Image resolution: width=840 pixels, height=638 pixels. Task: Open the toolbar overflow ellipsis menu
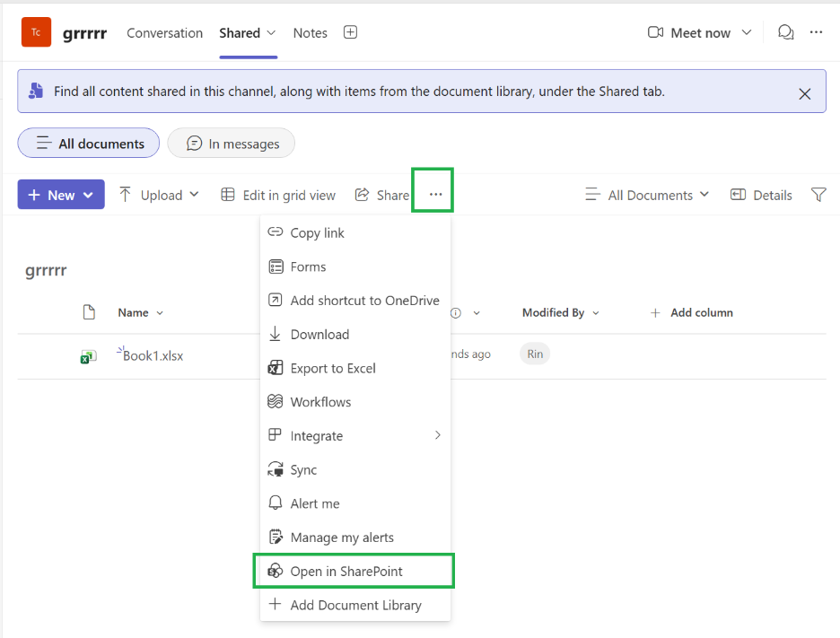435,195
